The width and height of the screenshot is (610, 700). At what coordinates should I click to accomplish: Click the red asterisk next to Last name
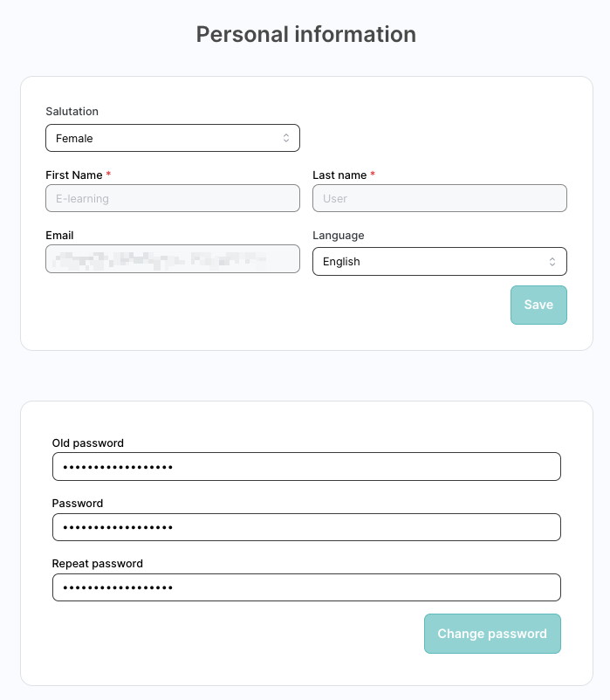[373, 175]
